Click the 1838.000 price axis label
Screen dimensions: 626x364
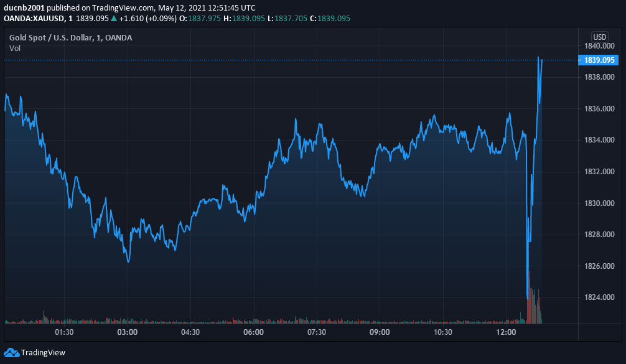coord(599,77)
